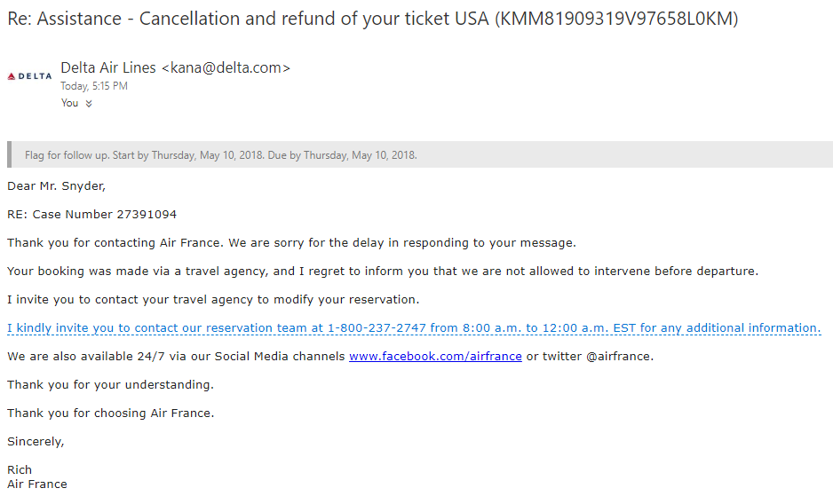Click the reservation team phone number sentence
The width and height of the screenshot is (833, 504).
click(414, 328)
